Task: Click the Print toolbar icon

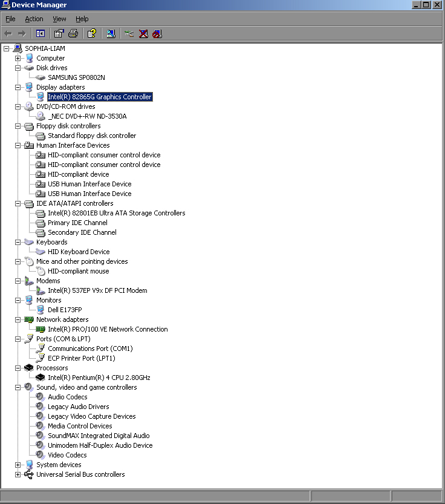Action: point(73,33)
